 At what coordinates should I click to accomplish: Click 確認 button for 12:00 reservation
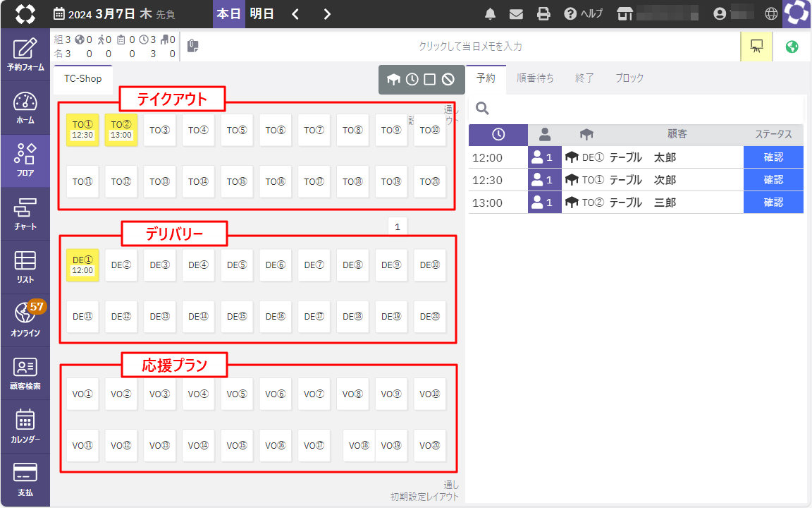[x=773, y=157]
